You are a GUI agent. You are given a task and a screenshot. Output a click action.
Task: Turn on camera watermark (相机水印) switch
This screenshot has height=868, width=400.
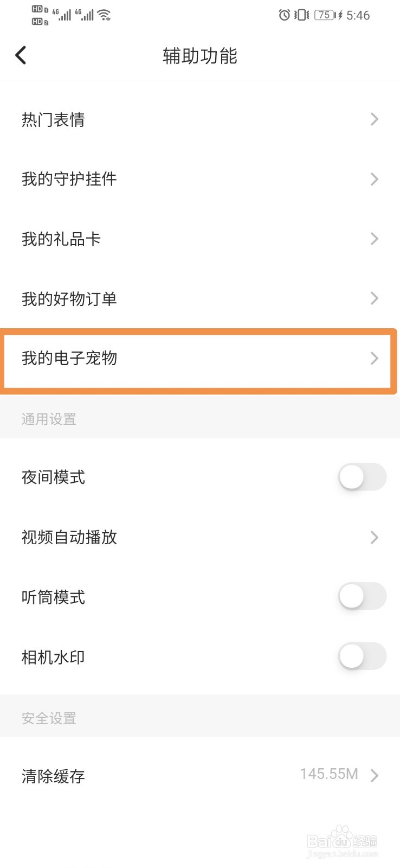pos(362,656)
